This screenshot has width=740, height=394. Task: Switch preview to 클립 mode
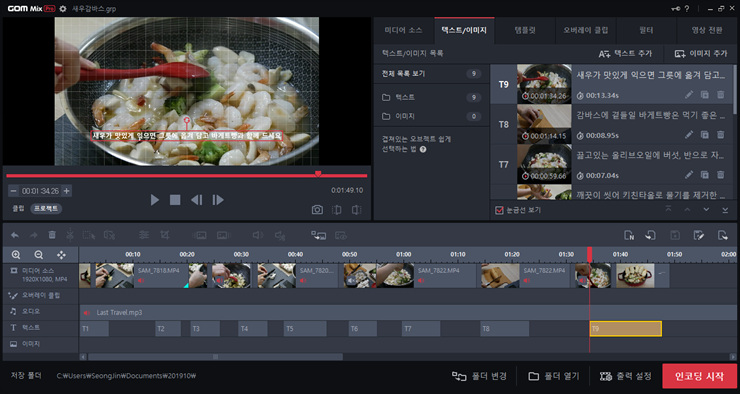pos(18,208)
